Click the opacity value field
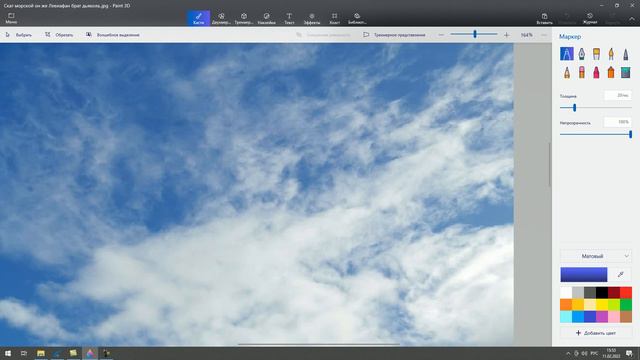This screenshot has width=640, height=360. (618, 122)
